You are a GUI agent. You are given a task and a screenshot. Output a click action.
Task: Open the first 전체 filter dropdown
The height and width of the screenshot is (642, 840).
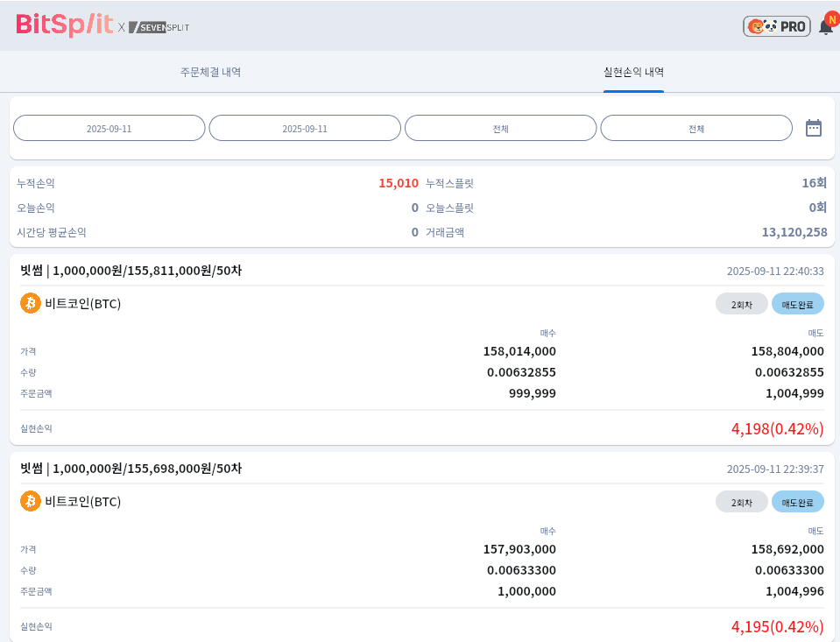pos(501,128)
